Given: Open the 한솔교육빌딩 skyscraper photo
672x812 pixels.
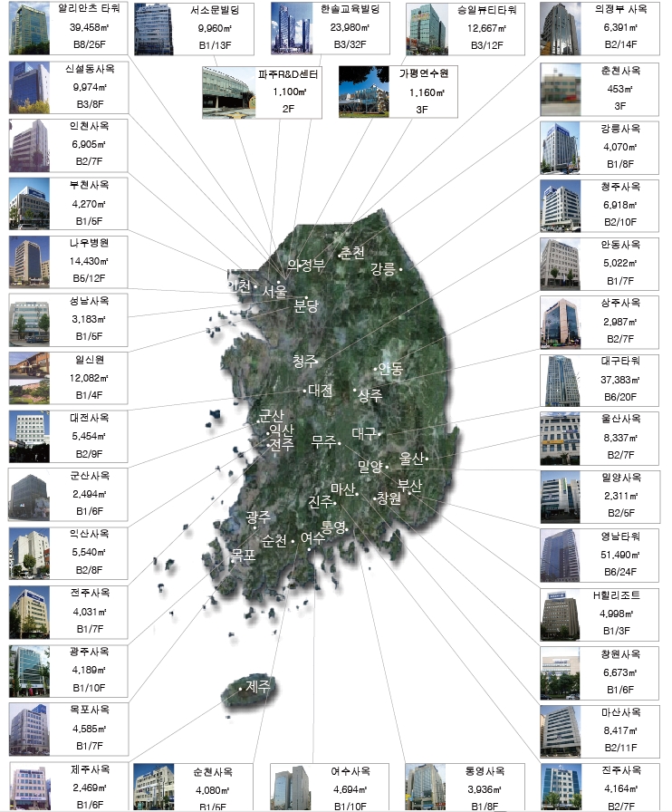Looking at the screenshot, I should pyautogui.click(x=292, y=28).
